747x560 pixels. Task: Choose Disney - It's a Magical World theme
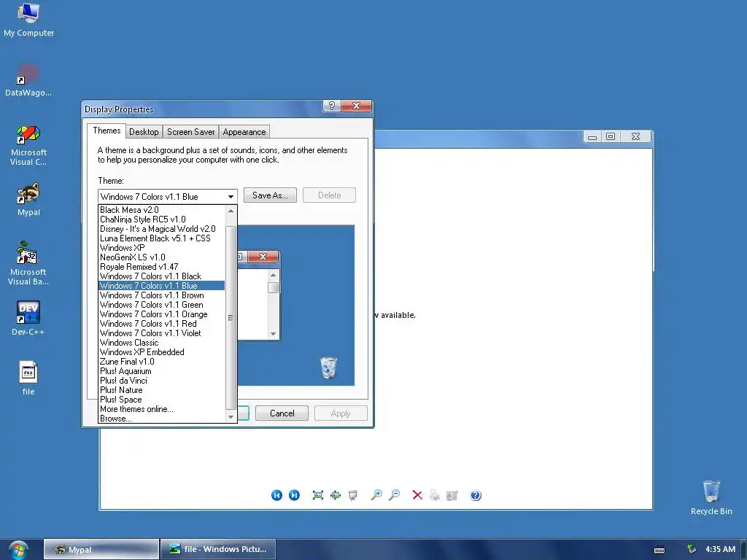161,229
